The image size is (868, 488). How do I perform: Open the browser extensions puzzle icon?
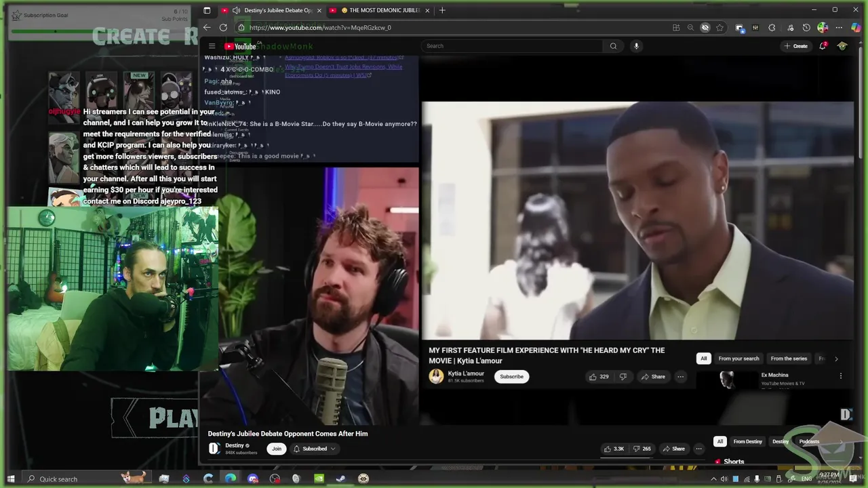(x=772, y=28)
